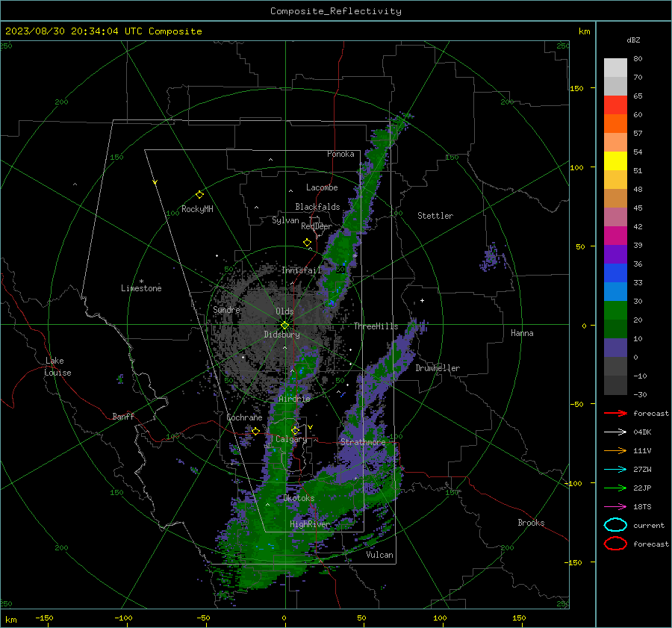Viewport: 672px width, 628px height.
Task: Click the Sundre label
Action: point(227,310)
